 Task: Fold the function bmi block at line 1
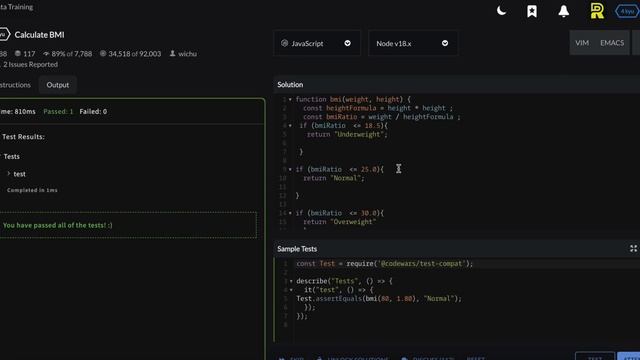[290, 99]
